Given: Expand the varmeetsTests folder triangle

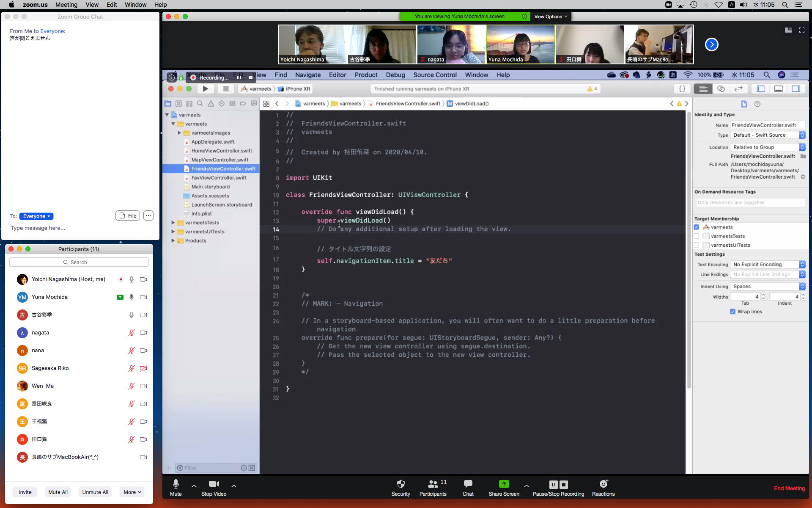Looking at the screenshot, I should [173, 223].
